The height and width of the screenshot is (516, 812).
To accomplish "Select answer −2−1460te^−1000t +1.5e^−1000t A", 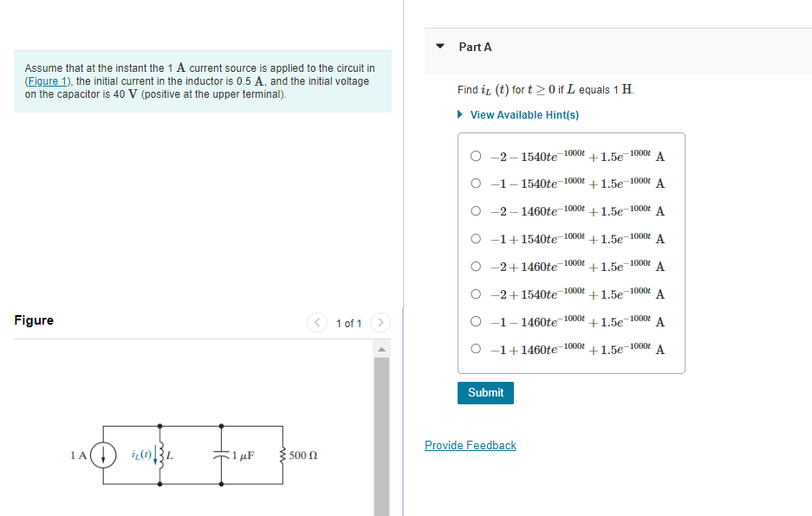I will point(476,211).
